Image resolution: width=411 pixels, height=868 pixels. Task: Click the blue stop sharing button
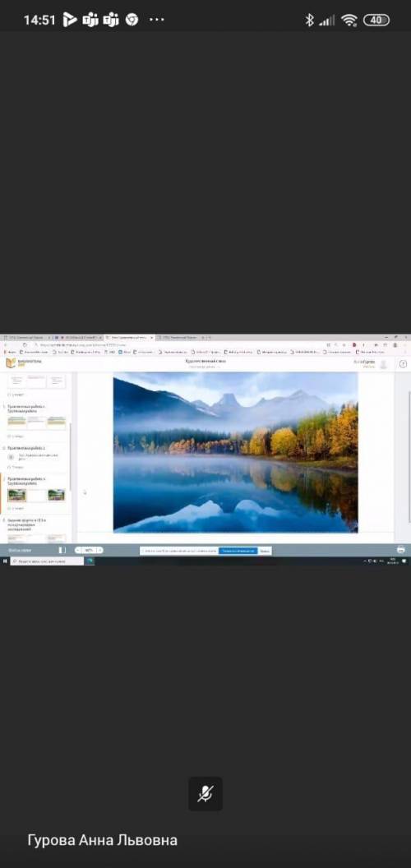(x=238, y=551)
